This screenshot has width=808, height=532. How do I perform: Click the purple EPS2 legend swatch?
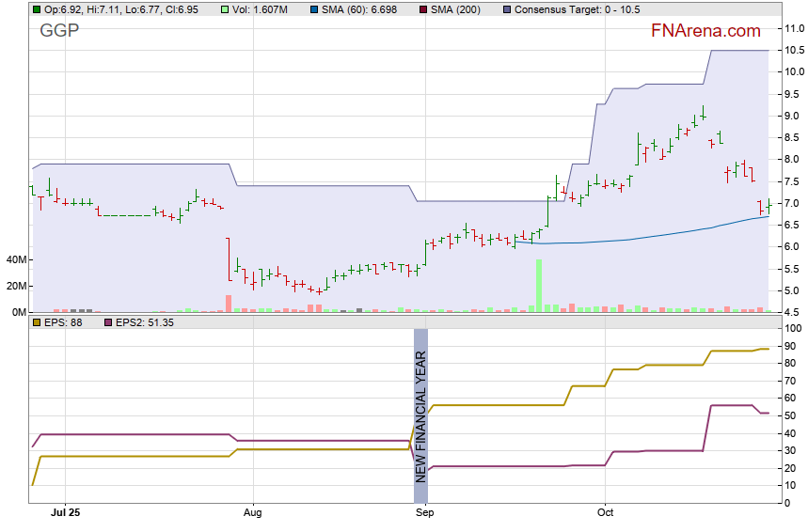(108, 322)
